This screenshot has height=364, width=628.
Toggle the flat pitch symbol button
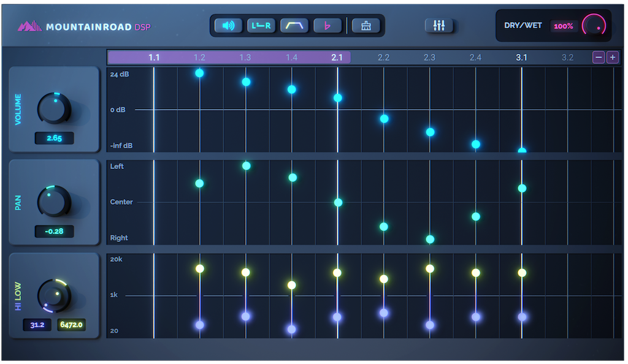pos(327,26)
